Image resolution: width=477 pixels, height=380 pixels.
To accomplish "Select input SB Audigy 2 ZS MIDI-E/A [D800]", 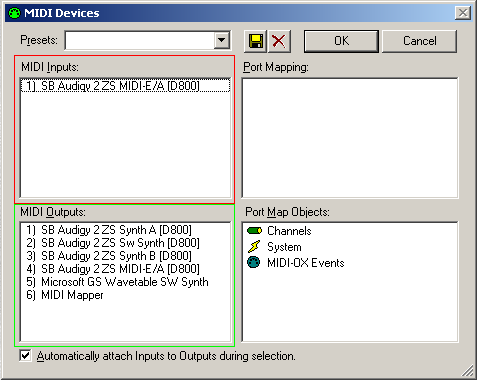I will click(125, 86).
